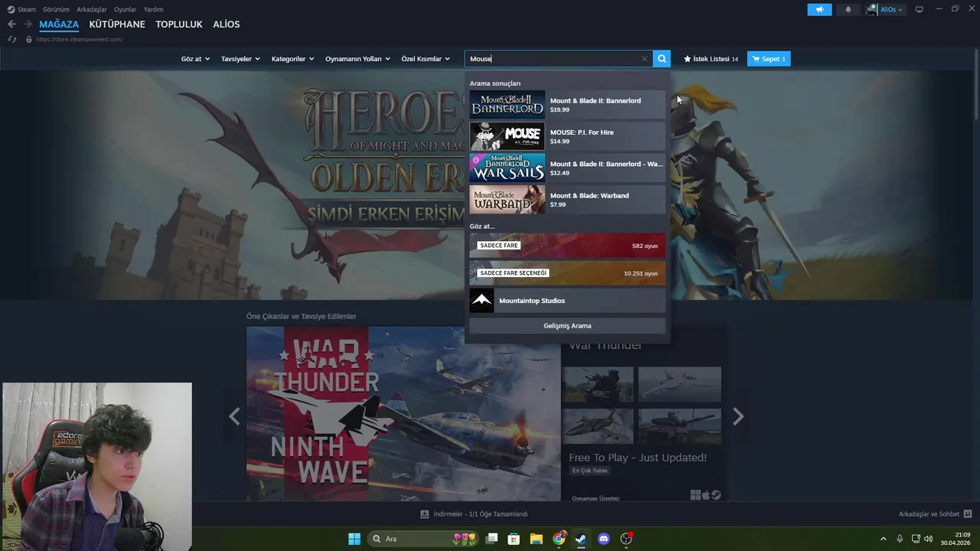The height and width of the screenshot is (551, 980).
Task: Expand the AliOs account dropdown arrow
Action: (x=900, y=10)
